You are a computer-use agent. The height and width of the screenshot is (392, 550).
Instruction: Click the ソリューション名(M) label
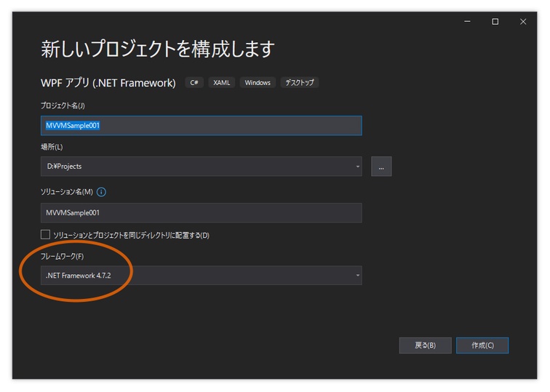(x=67, y=192)
